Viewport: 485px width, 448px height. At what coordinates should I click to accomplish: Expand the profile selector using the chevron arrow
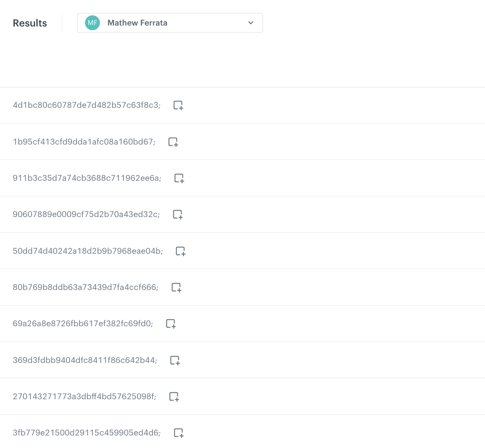251,23
